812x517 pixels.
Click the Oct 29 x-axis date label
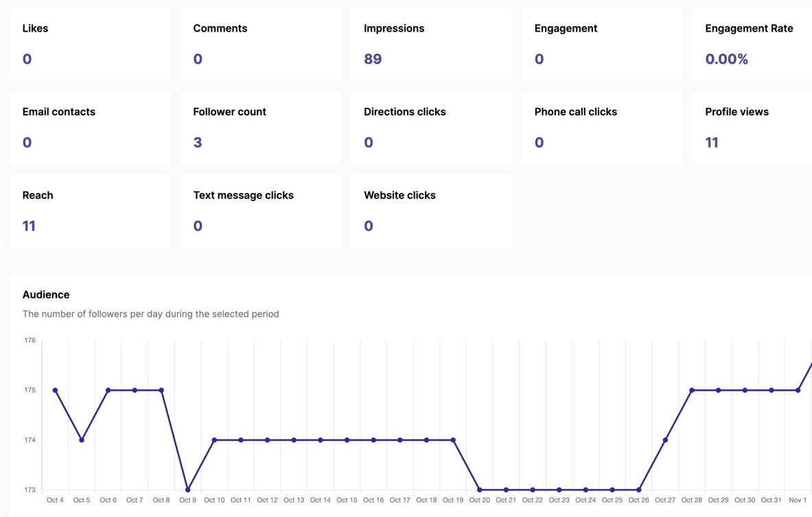pyautogui.click(x=718, y=500)
